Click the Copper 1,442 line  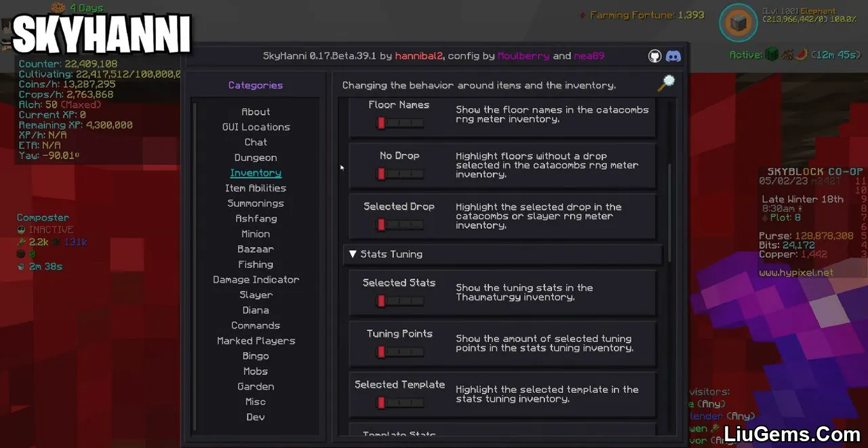click(793, 254)
